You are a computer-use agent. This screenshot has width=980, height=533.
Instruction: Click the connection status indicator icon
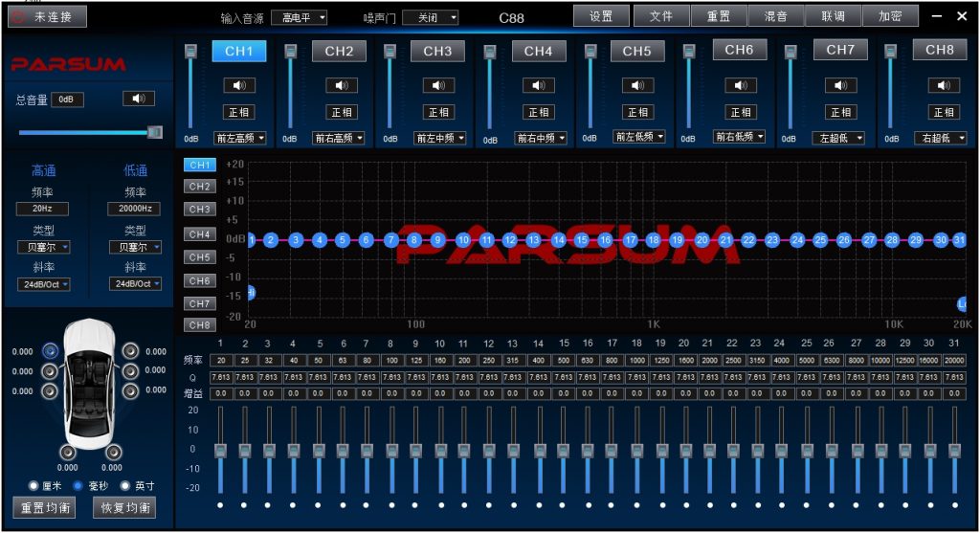coord(19,17)
